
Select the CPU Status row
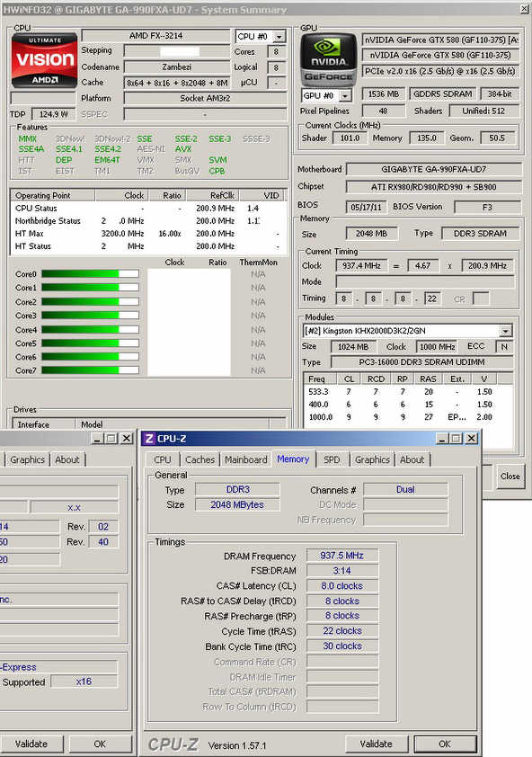coord(148,208)
